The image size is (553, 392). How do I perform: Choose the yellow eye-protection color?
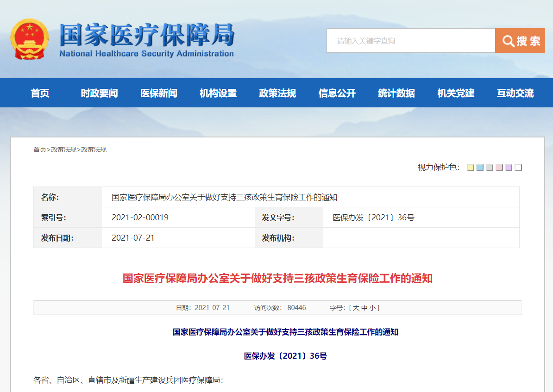[471, 168]
